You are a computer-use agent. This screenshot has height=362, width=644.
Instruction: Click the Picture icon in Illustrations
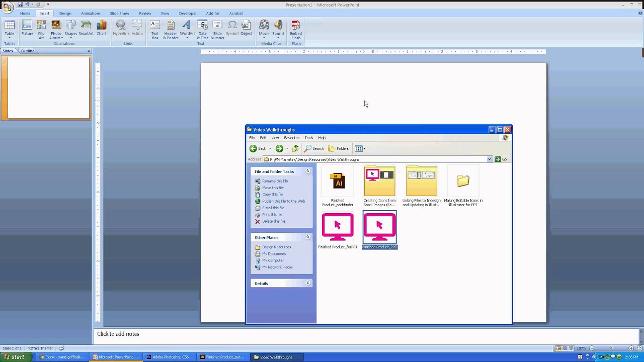(x=27, y=29)
